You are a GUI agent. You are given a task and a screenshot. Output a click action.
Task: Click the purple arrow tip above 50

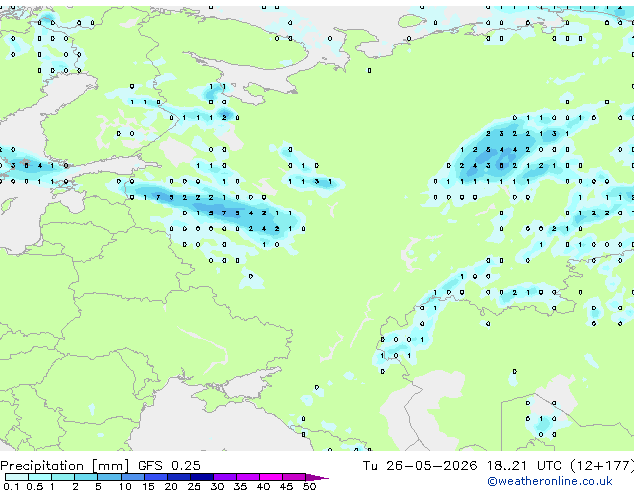(317, 478)
